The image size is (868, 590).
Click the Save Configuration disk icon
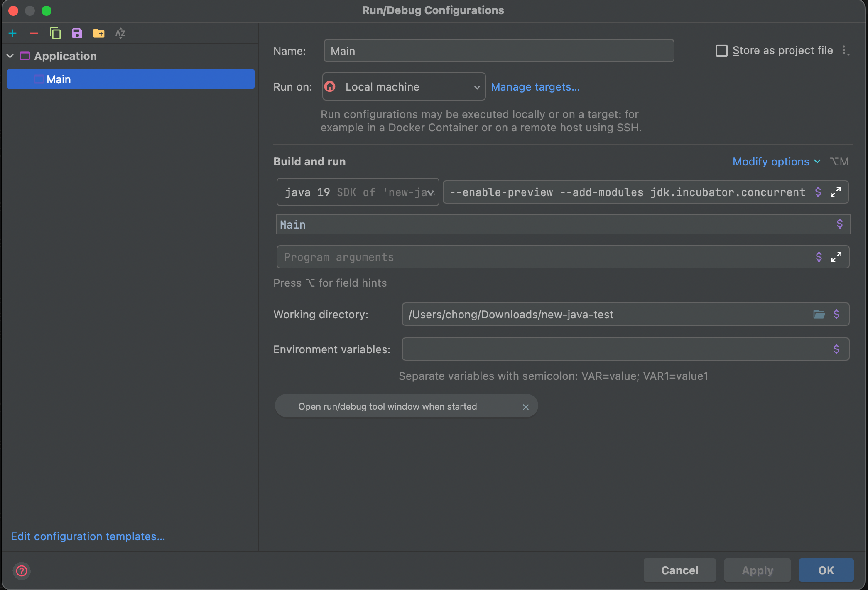coord(77,33)
